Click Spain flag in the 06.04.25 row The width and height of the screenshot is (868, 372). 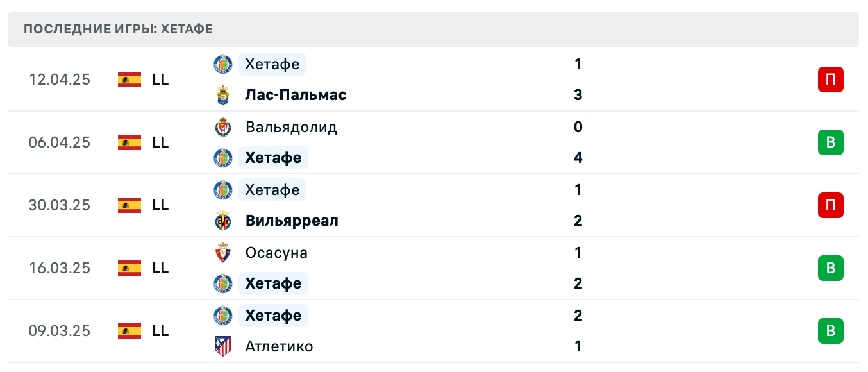[x=129, y=142]
